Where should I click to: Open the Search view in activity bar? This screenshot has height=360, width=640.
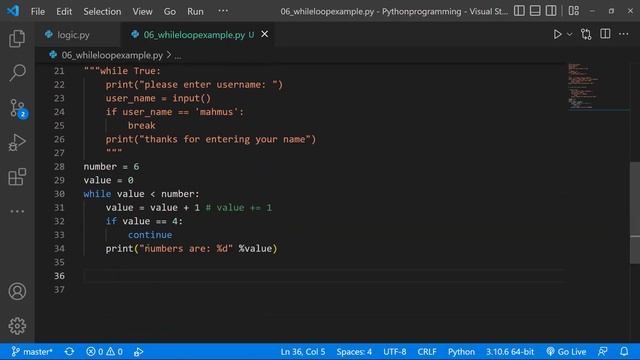tap(17, 73)
